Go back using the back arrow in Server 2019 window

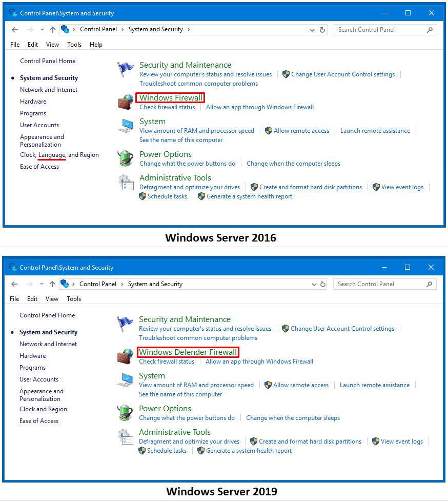(x=14, y=284)
